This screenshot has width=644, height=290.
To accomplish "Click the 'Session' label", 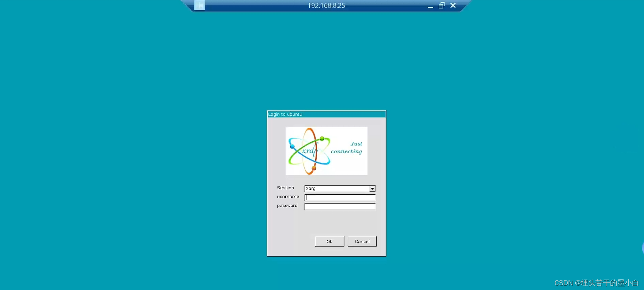I will point(285,188).
